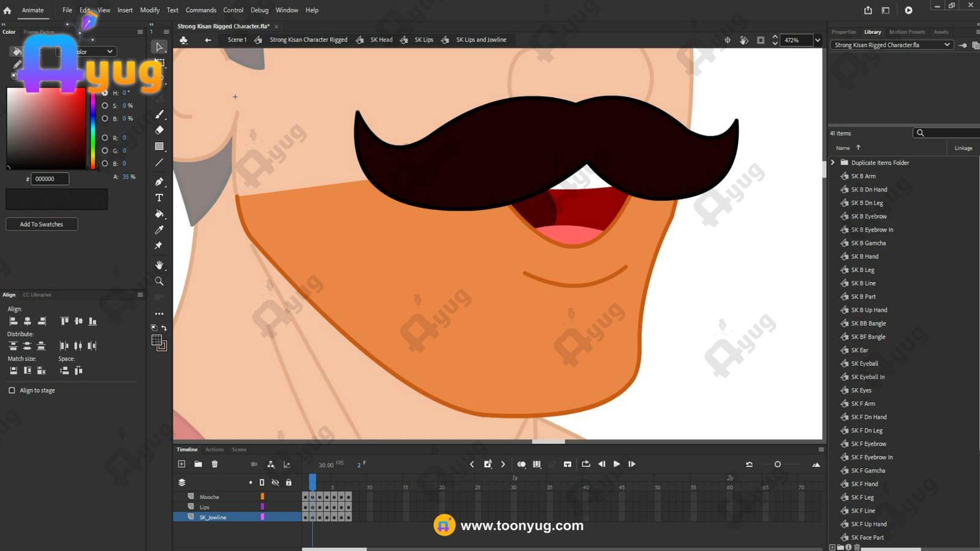
Task: Open the library document dropdown
Action: pyautogui.click(x=947, y=45)
